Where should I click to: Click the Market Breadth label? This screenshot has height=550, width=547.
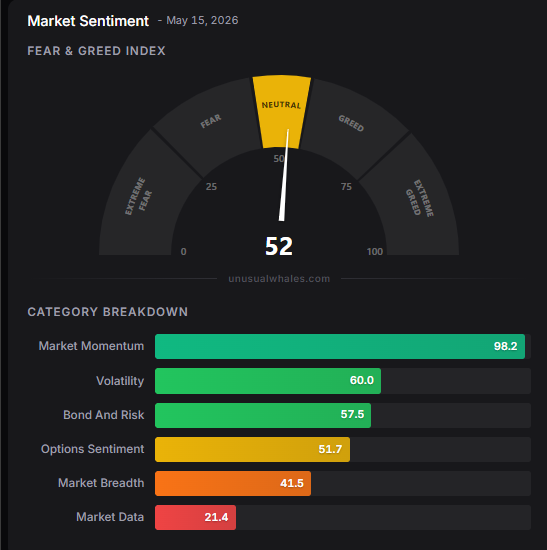[x=101, y=483]
